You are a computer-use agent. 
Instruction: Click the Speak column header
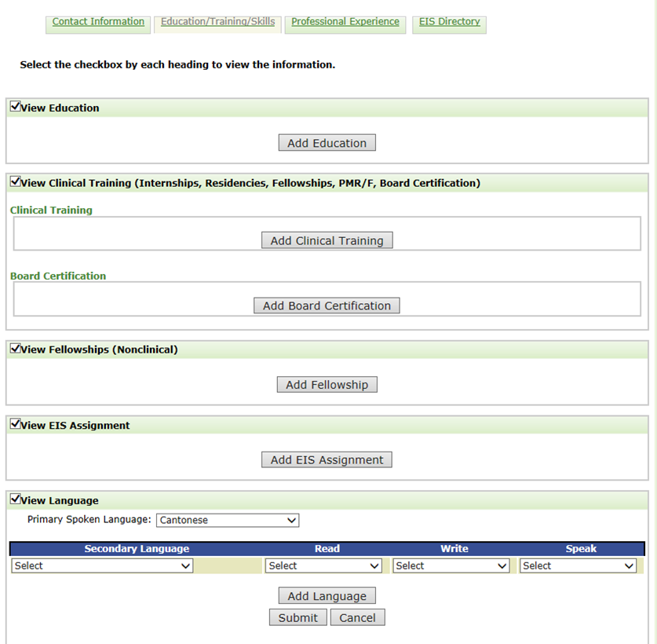click(x=581, y=549)
